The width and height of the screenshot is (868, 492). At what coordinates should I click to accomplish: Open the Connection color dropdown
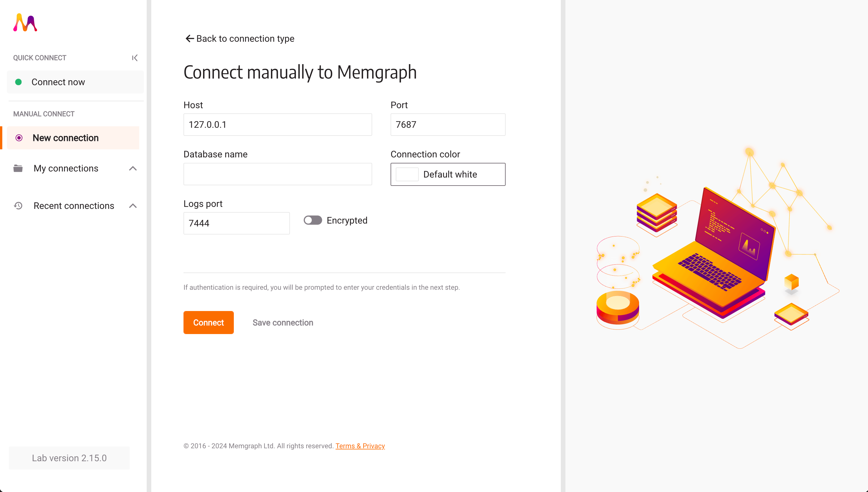coord(448,174)
